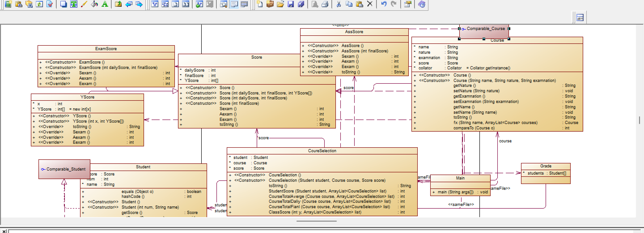
Task: Click the paintbrush format icon
Action: click(84, 4)
